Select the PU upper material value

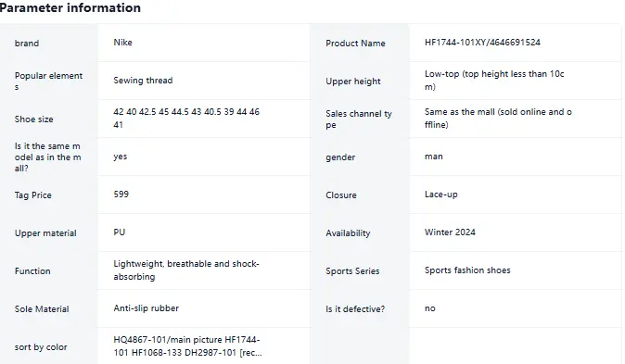120,232
